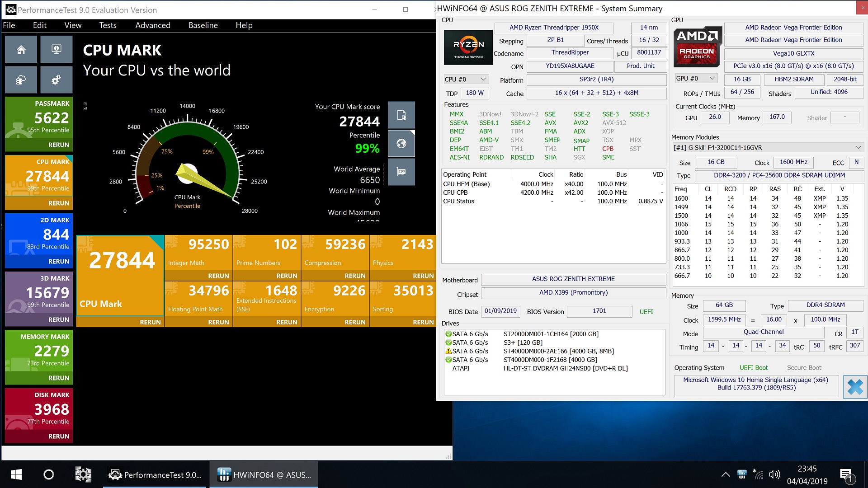This screenshot has height=488, width=868.
Task: Select the 3D Mark 15679 tile
Action: (39, 293)
